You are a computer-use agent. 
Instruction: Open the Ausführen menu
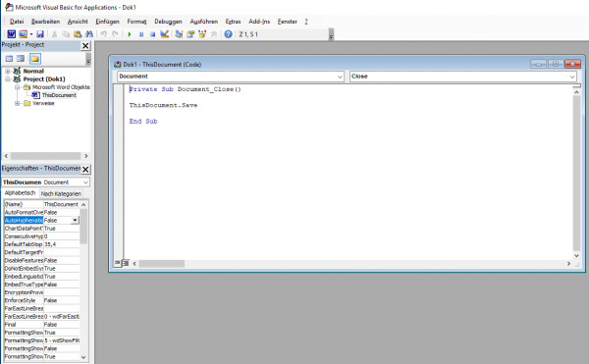(x=203, y=22)
